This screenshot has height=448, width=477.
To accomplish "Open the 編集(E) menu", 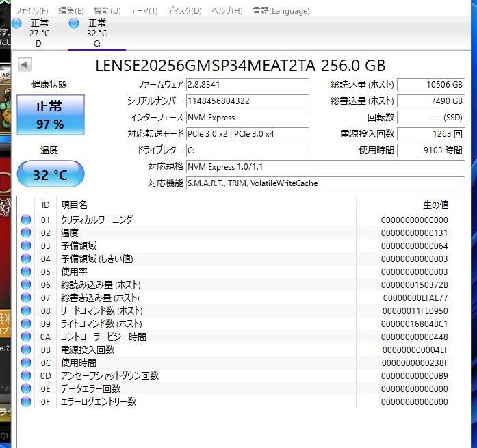I will (x=71, y=11).
